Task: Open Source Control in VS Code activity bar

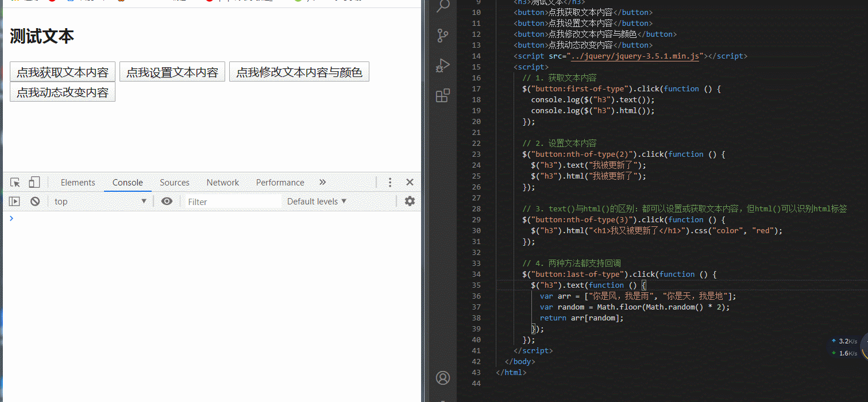Action: point(443,36)
